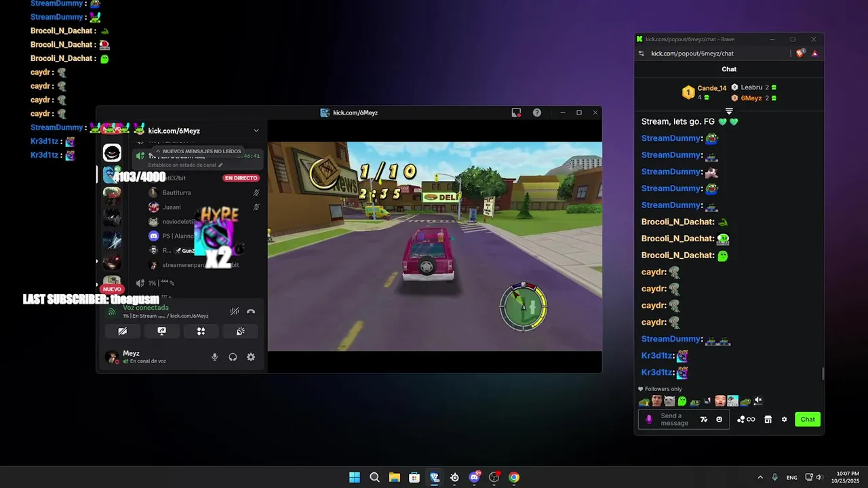
Task: Click the Voz conectada status text
Action: (146, 308)
